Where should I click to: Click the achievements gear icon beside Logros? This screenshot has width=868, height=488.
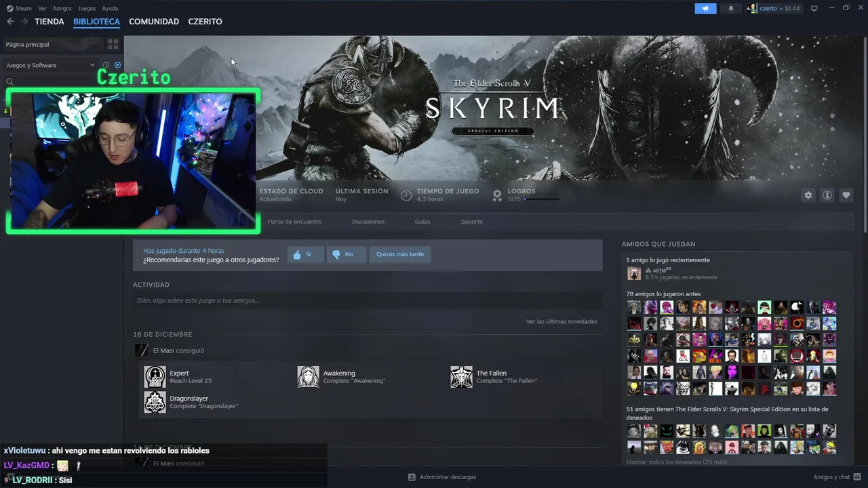point(497,195)
